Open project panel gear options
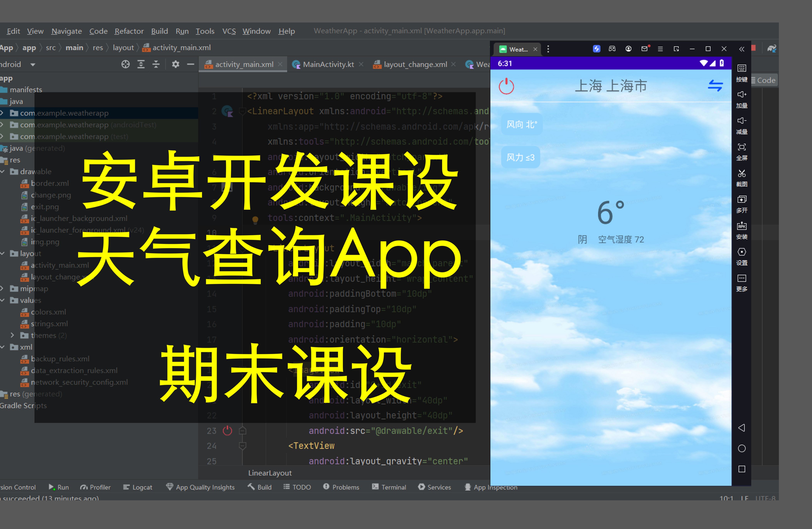This screenshot has height=529, width=812. (175, 64)
